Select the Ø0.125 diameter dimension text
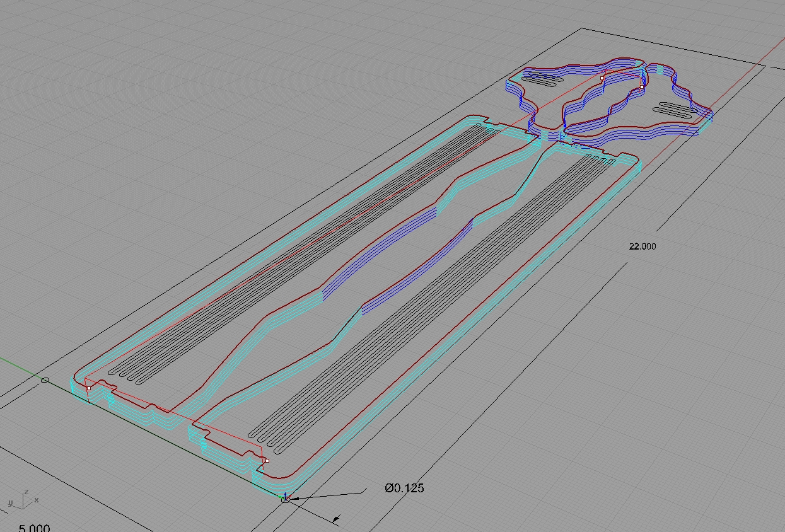The height and width of the screenshot is (532, 785). (x=404, y=488)
